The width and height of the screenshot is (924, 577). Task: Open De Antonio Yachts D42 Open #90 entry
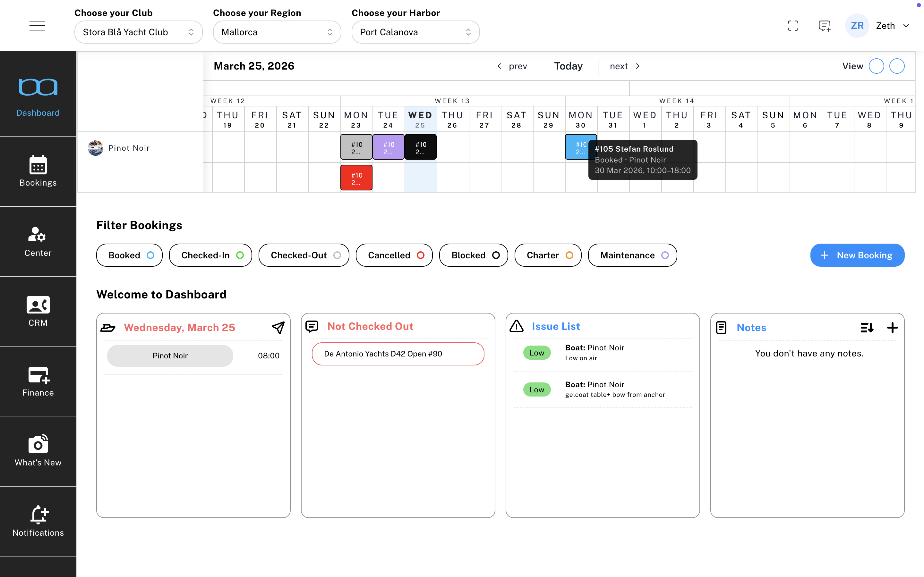click(398, 354)
